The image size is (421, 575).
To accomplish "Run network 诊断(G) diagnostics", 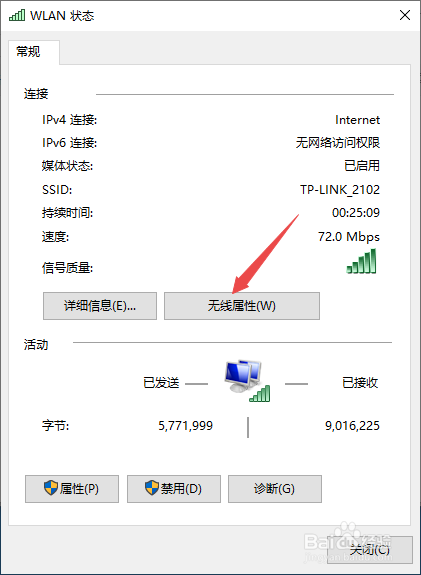I will (x=275, y=489).
